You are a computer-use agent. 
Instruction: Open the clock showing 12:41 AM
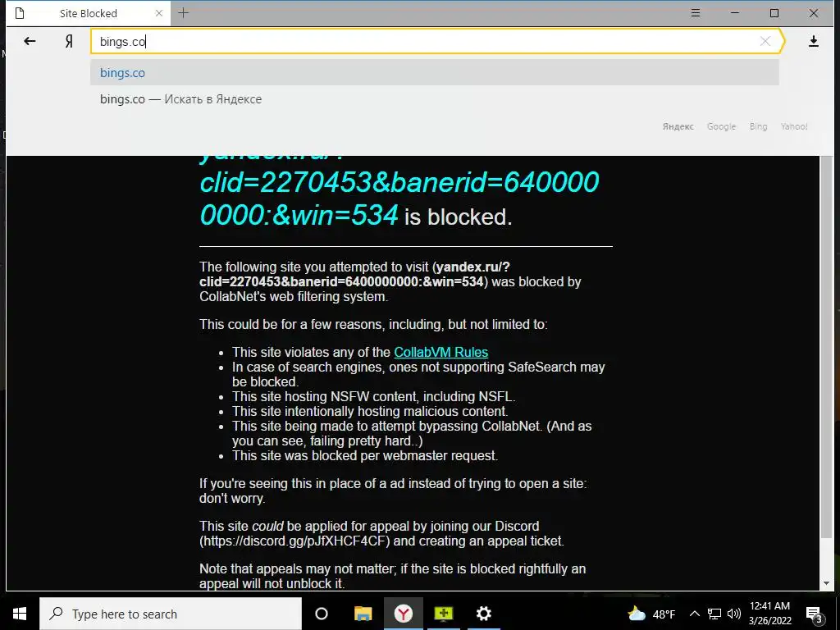769,614
